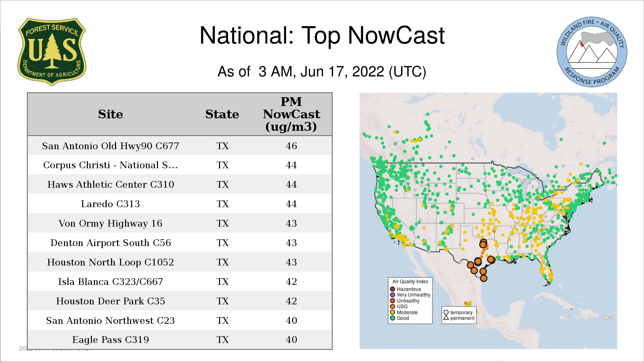Click the Laredo C313 site name
Screen dimensions: 644x362
(x=110, y=204)
